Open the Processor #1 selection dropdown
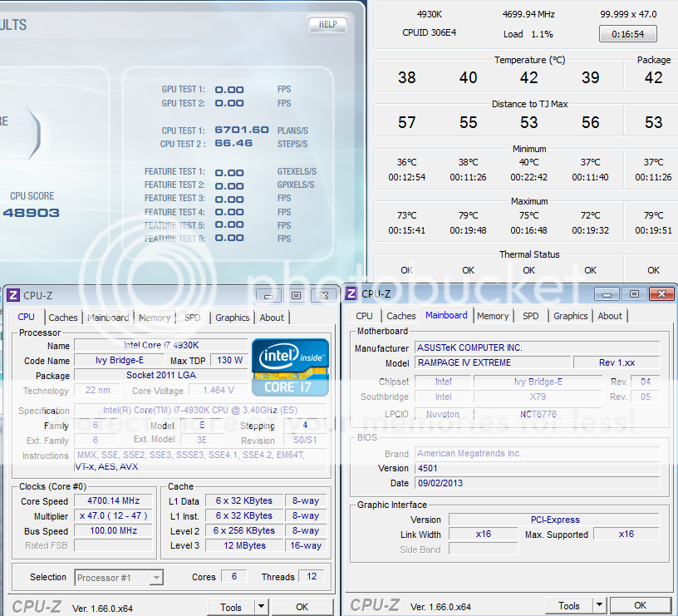The height and width of the screenshot is (616, 678). coord(119,577)
